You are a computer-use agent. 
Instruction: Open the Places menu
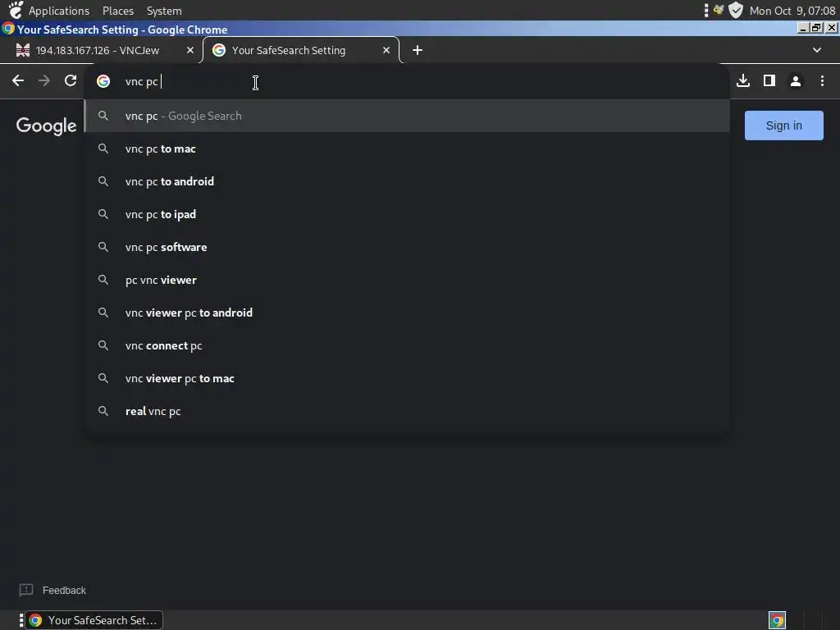tap(118, 11)
